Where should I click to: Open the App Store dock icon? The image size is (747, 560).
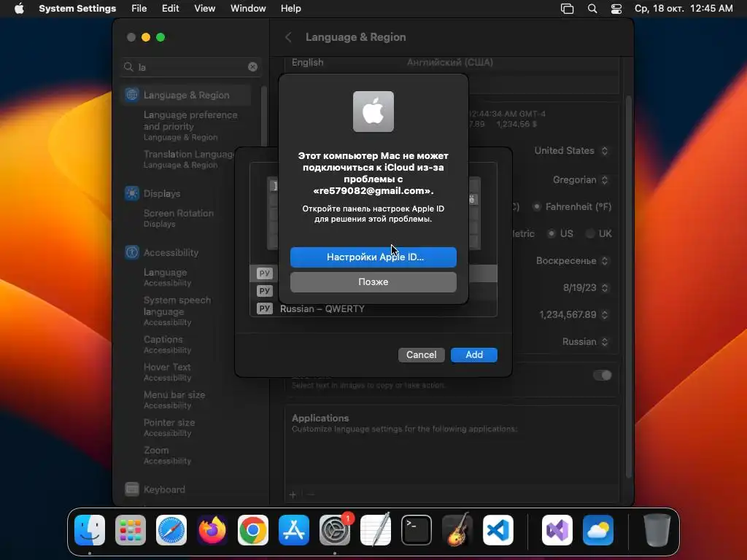[x=294, y=530]
